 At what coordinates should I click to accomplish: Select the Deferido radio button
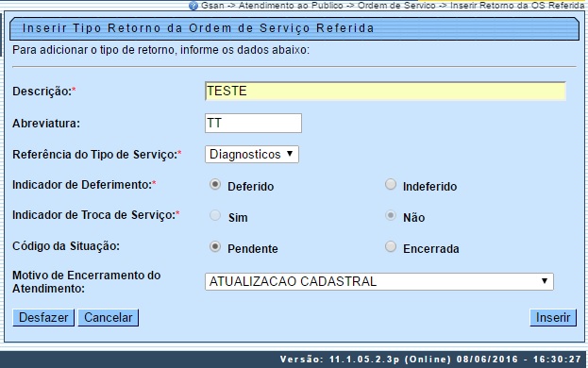[215, 184]
